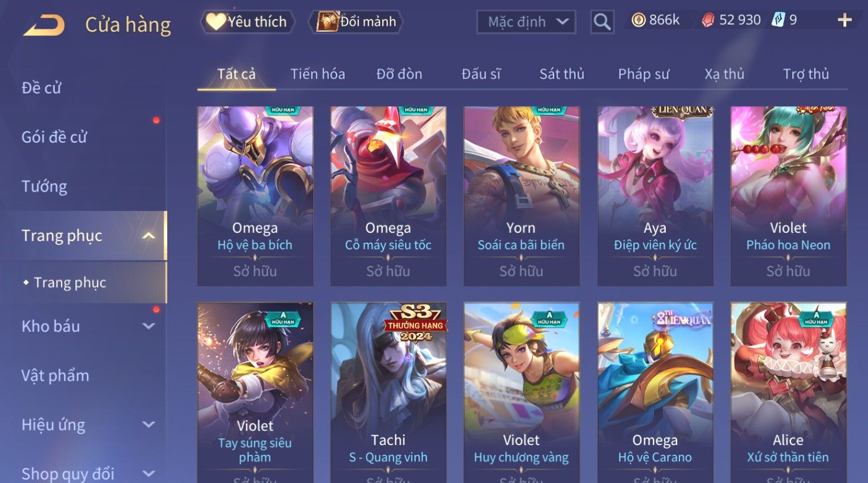Click the gold coin balance icon
The height and width of the screenshot is (483, 868).
coord(638,20)
